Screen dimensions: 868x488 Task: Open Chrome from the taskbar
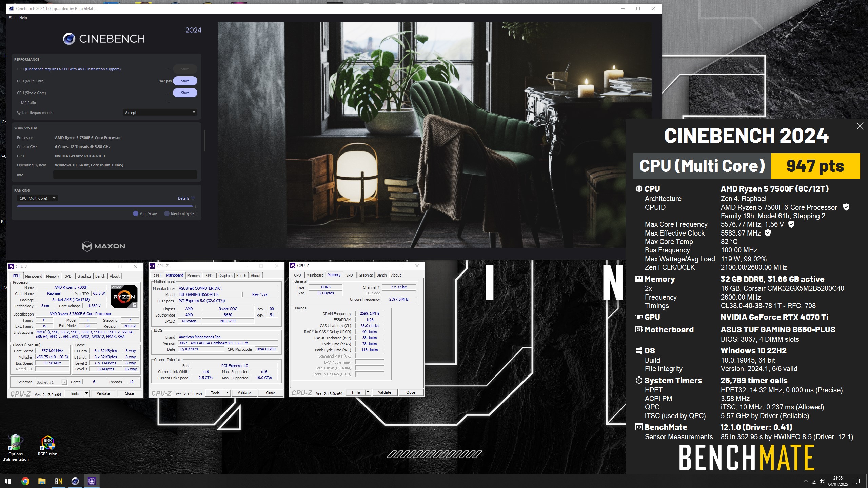pos(25,481)
